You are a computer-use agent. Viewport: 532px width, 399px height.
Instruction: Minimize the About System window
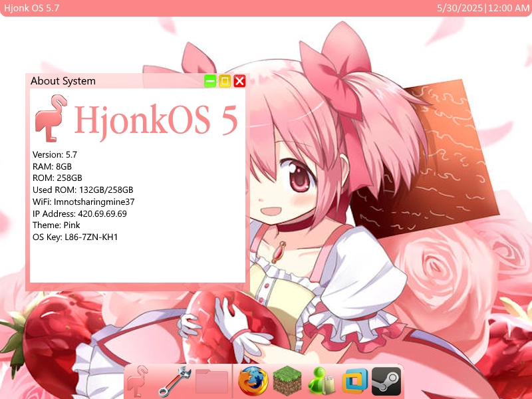click(x=210, y=81)
